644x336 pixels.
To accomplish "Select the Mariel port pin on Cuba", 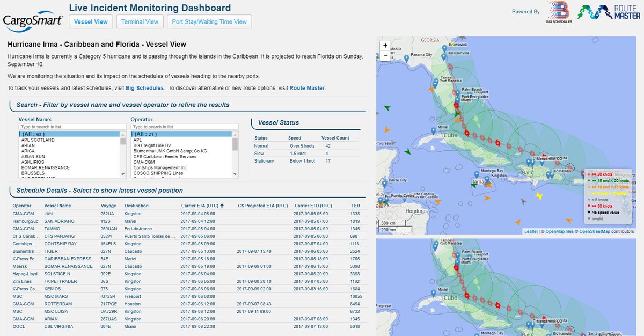I will 434,132.
